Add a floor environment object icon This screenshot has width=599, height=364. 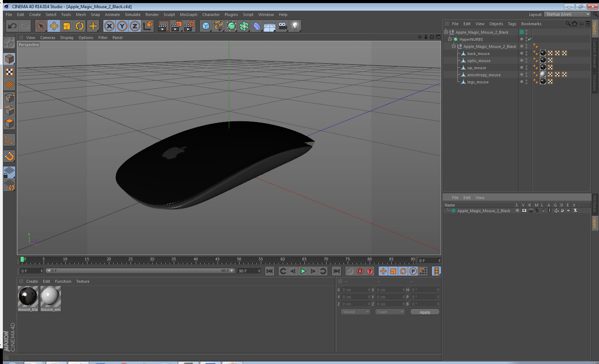[x=270, y=26]
